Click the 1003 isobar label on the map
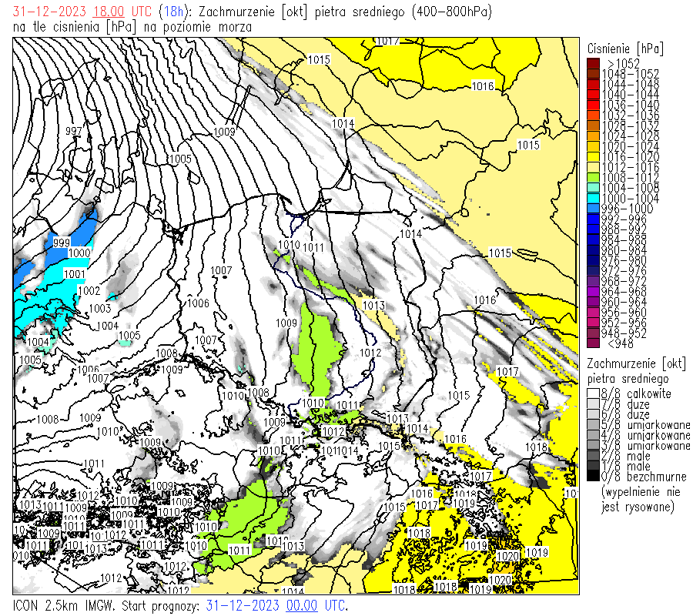This screenshot has width=693, height=616. 100,309
